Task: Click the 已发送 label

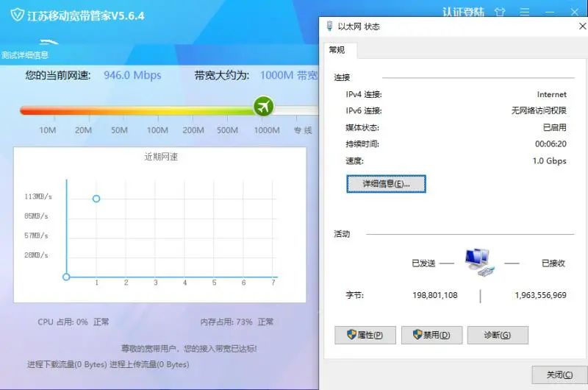Action: coord(424,263)
